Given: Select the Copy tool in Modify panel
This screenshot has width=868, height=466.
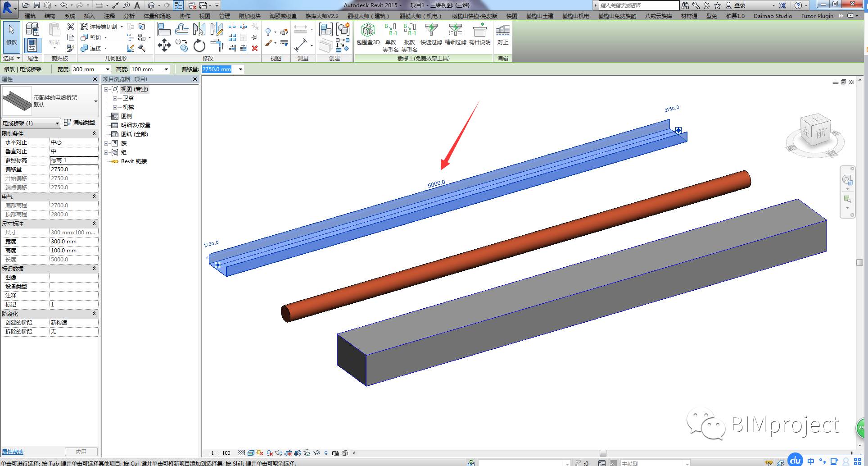Looking at the screenshot, I should 181,45.
